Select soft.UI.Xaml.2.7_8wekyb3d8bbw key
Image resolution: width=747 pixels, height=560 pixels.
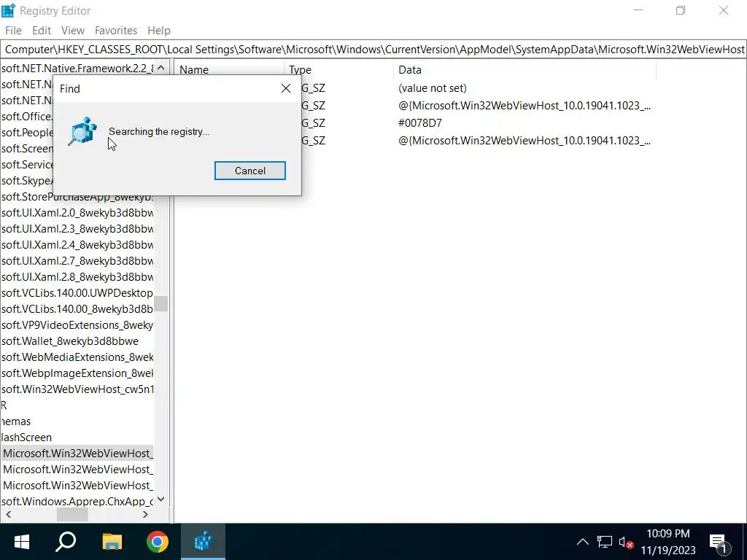77,261
